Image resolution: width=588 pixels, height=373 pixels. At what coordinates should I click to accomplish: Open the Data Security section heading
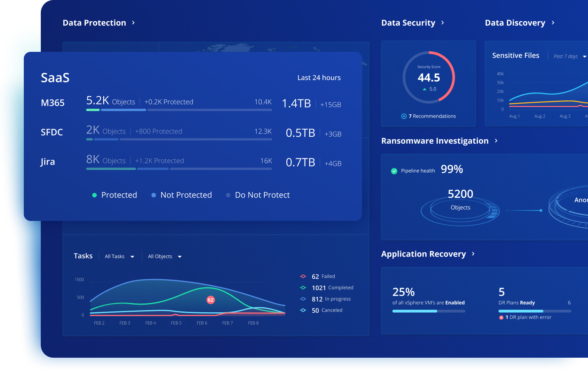click(408, 23)
